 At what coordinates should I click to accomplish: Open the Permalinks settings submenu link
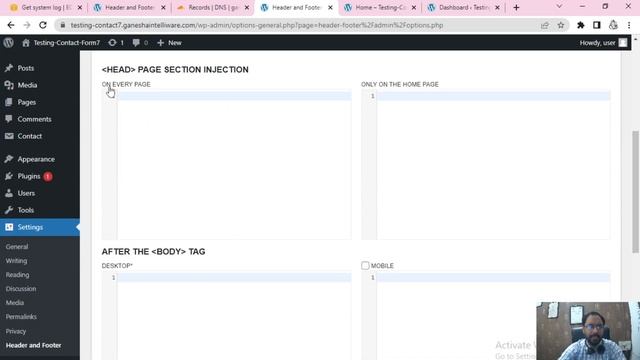click(x=21, y=317)
